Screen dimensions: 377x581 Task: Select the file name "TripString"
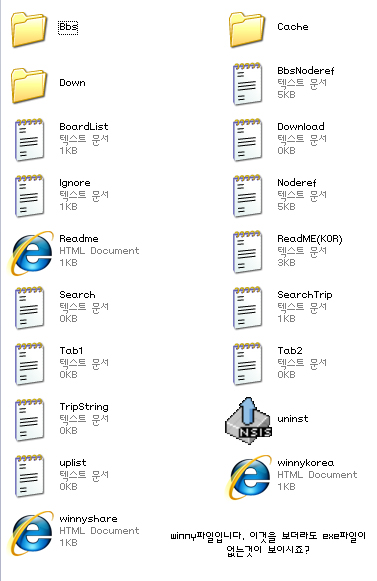click(x=84, y=407)
